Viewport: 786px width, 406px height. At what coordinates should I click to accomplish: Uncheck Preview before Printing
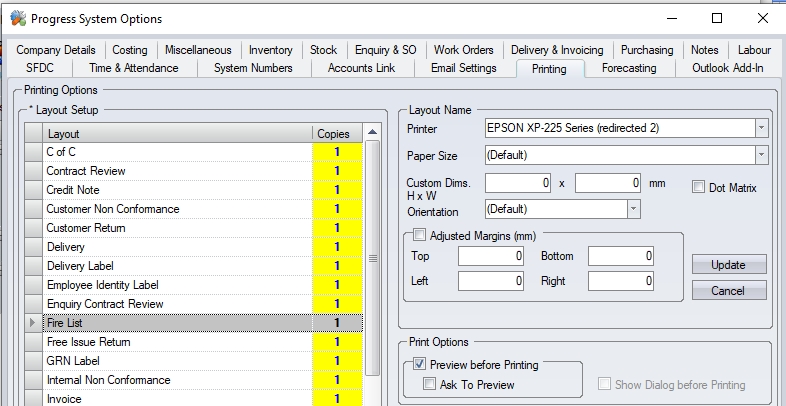point(420,364)
